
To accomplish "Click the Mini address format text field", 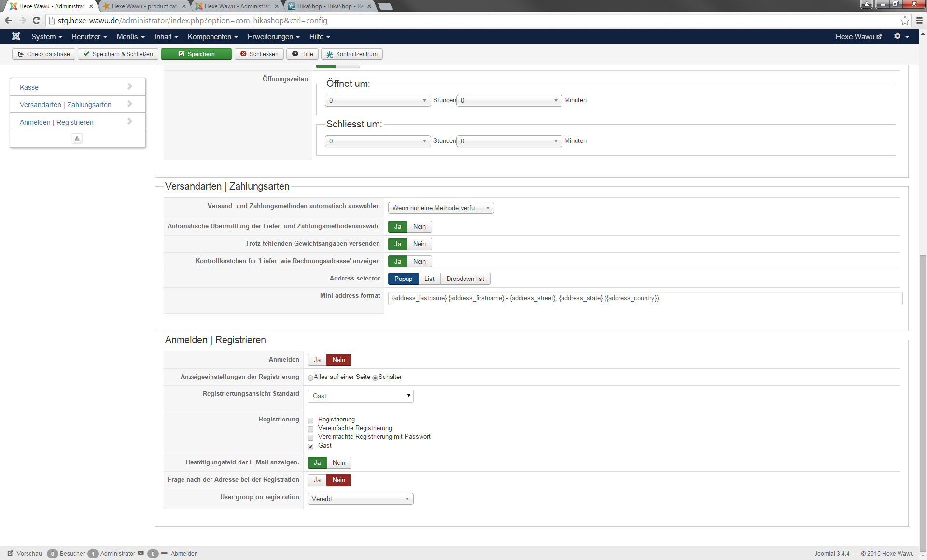I will [x=645, y=298].
